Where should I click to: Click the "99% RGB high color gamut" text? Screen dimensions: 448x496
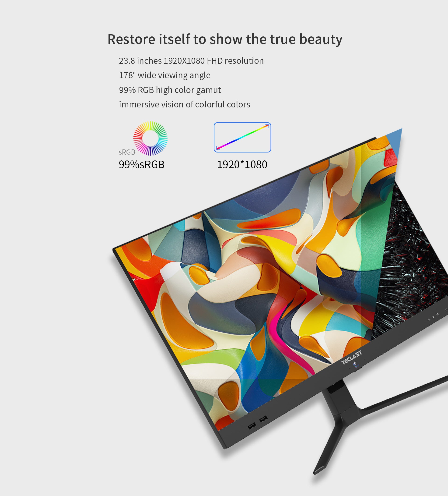[170, 90]
